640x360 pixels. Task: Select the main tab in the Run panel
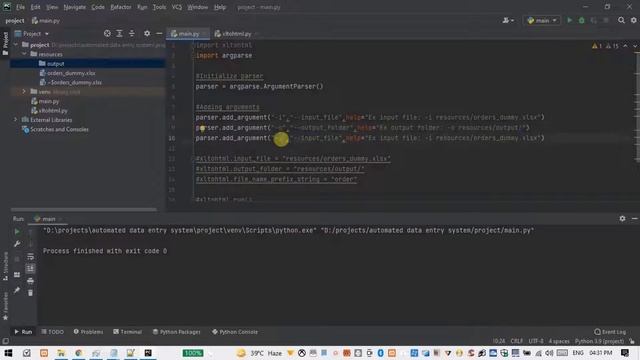48,219
